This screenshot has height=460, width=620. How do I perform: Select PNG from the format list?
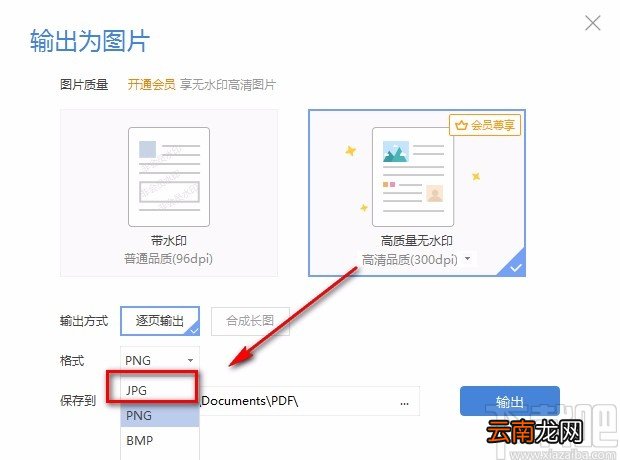point(160,415)
